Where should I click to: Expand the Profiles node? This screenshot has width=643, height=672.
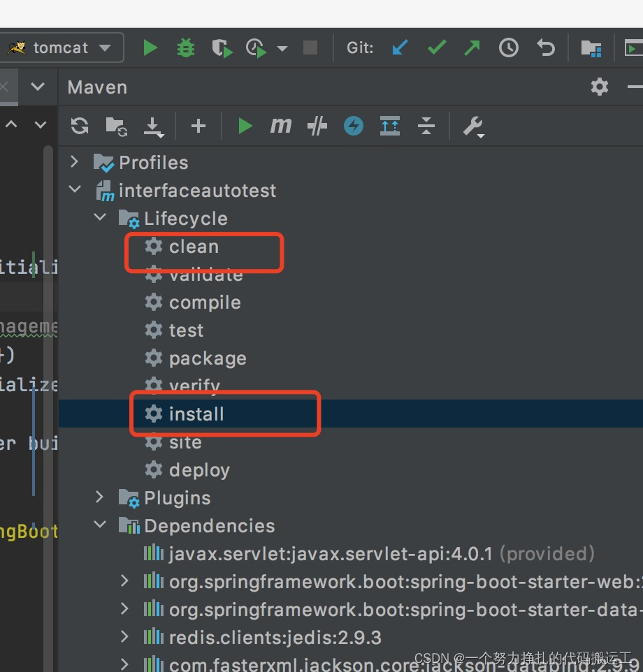click(x=74, y=161)
